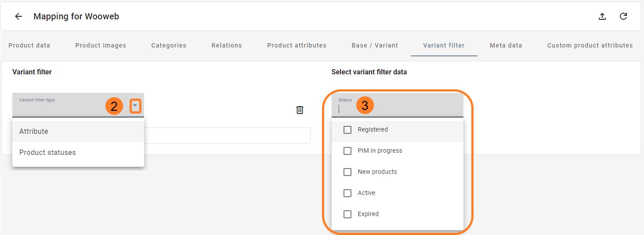
Task: Choose Attribute from the dropdown list
Action: point(78,132)
